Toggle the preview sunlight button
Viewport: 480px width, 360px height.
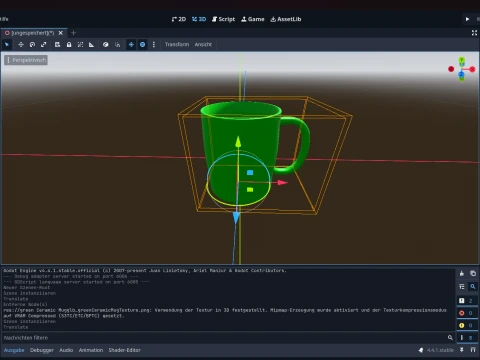[131, 44]
